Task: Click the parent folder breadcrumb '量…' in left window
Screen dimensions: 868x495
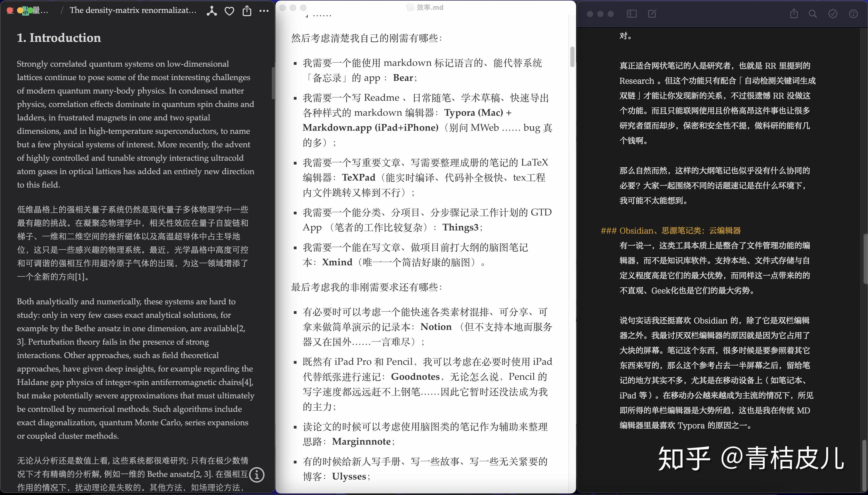Action: 40,10
